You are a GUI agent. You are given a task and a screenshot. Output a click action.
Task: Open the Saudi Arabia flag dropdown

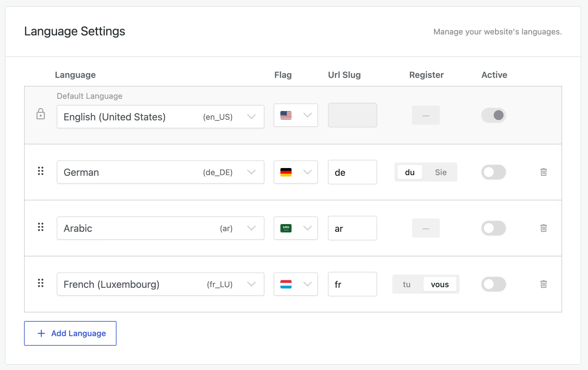(x=296, y=228)
